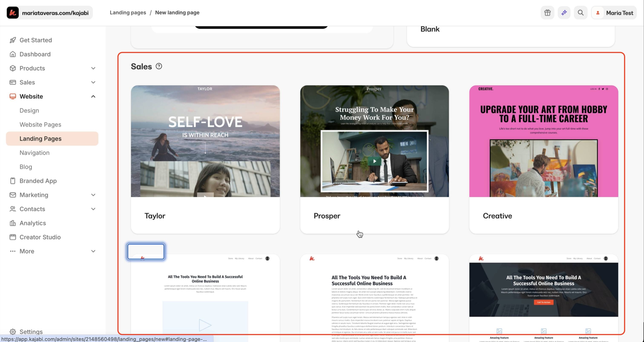Open the Analytics menu item
This screenshot has height=342, width=644.
point(52,223)
